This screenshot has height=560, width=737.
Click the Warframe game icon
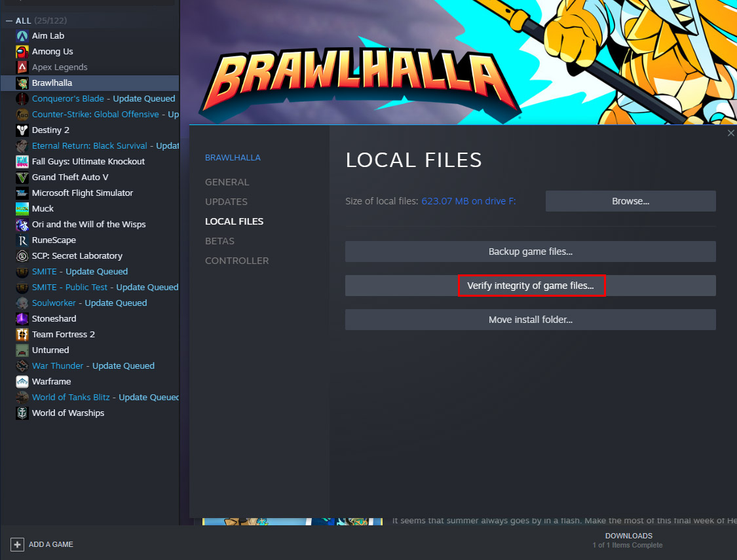coord(22,381)
